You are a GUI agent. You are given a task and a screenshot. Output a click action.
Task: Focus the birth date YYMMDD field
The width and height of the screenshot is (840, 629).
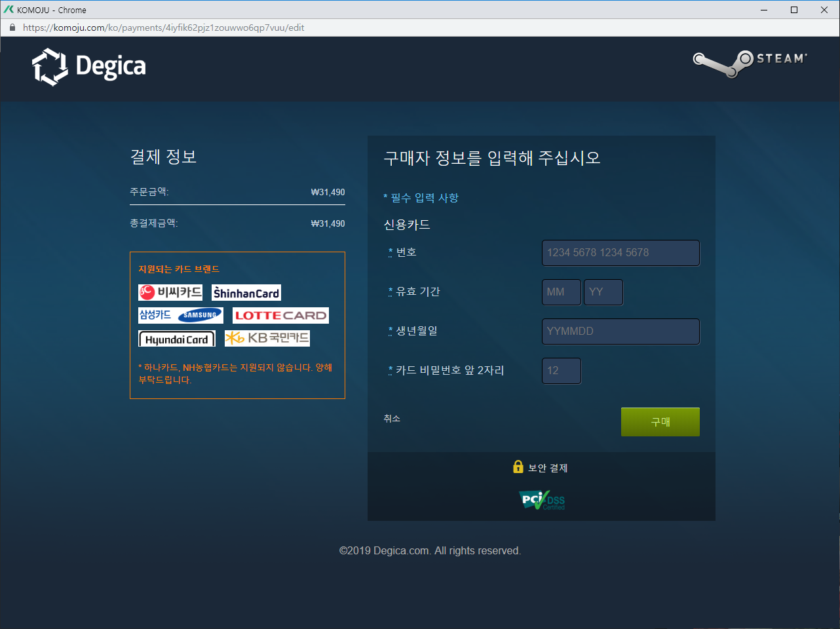[620, 332]
